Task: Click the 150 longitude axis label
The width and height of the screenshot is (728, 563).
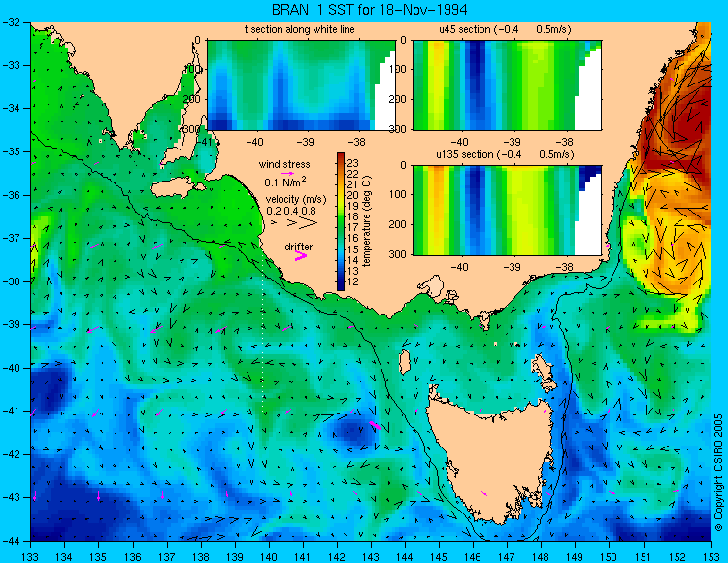Action: (x=609, y=557)
